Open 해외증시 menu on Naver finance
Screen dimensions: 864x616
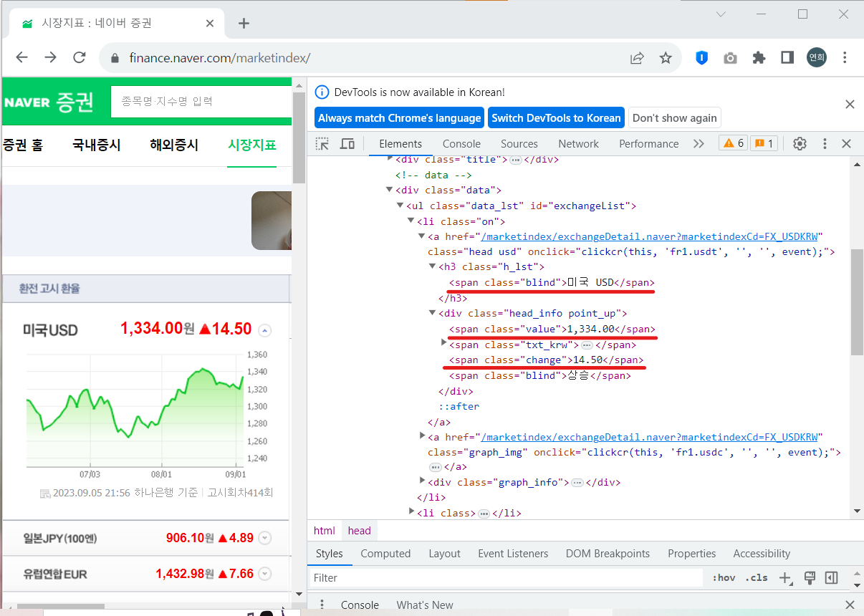tap(174, 145)
